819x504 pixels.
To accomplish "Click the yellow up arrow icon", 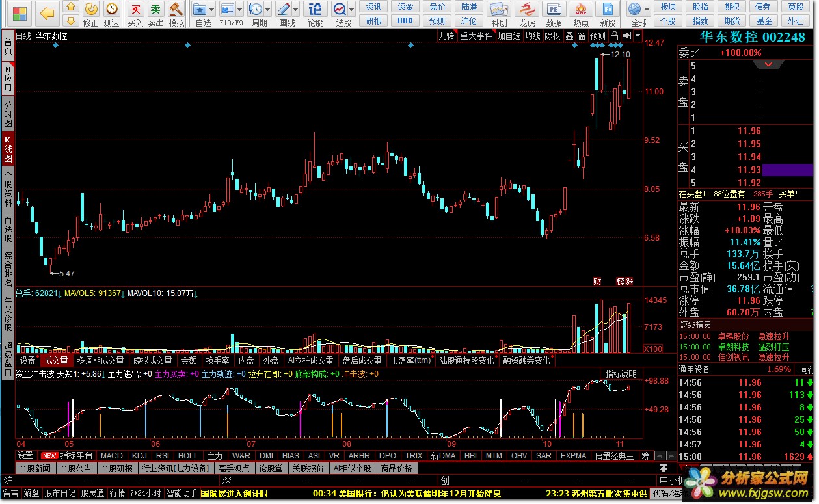I will tap(72, 7).
